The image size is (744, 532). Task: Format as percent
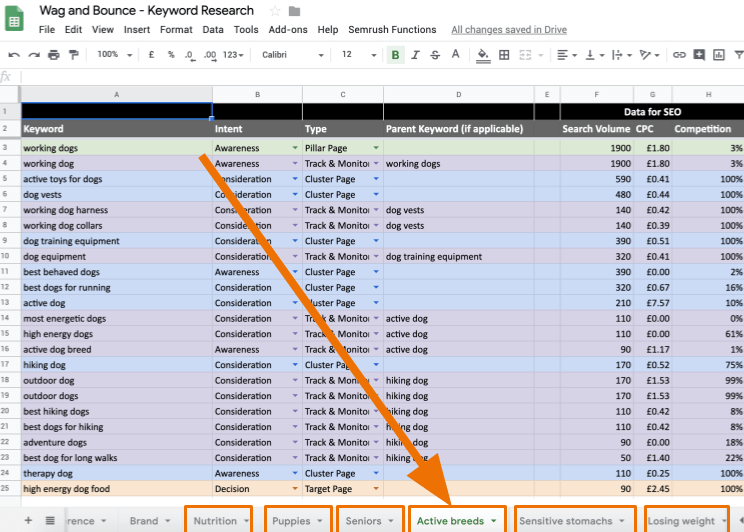tap(171, 55)
